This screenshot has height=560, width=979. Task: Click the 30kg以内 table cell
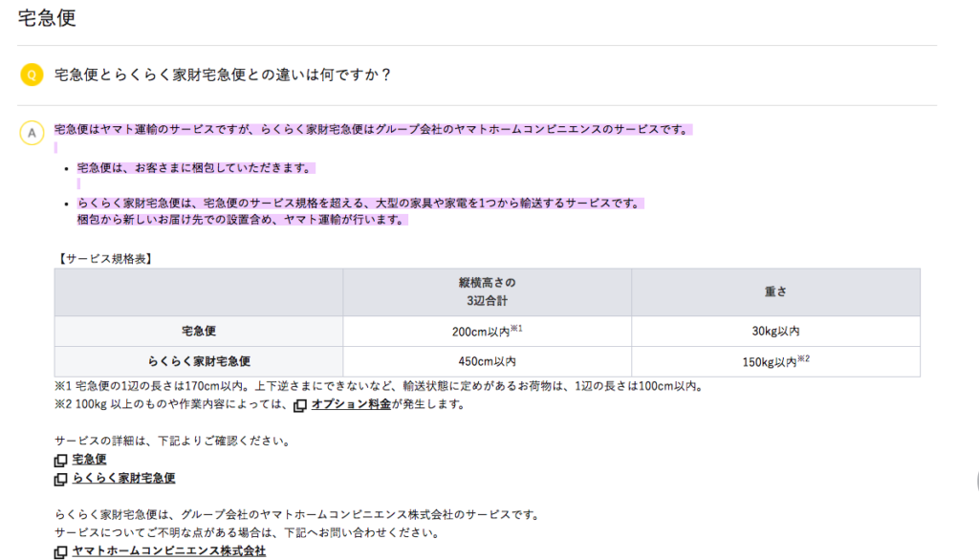775,331
